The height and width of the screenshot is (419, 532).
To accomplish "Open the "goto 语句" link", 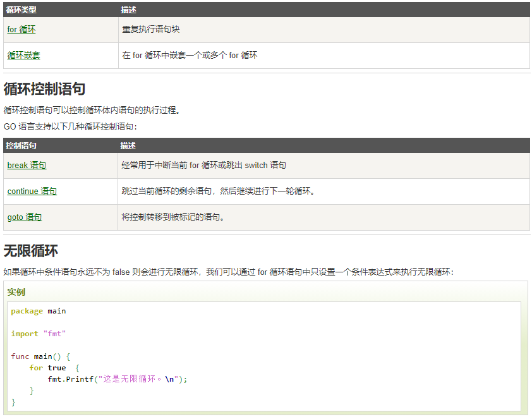I will point(24,217).
